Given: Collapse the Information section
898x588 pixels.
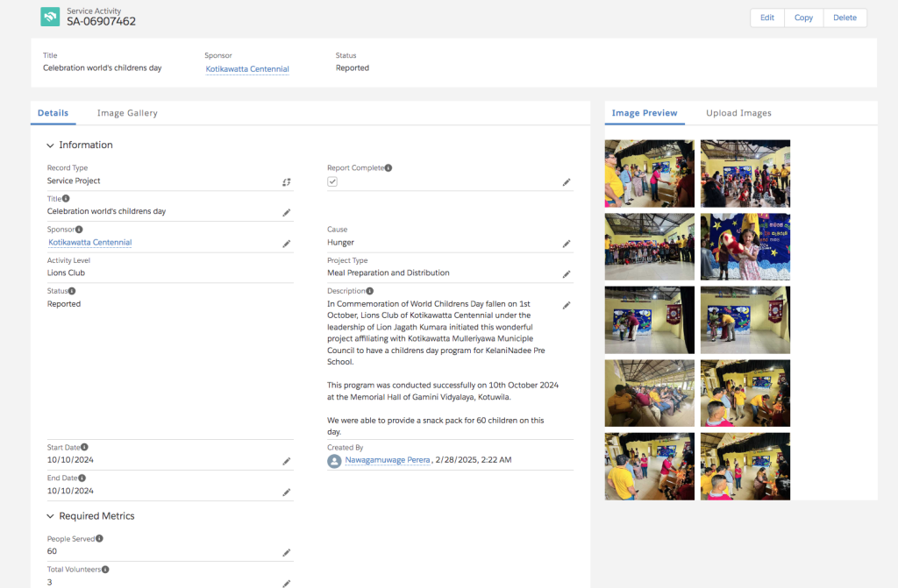Looking at the screenshot, I should (50, 145).
